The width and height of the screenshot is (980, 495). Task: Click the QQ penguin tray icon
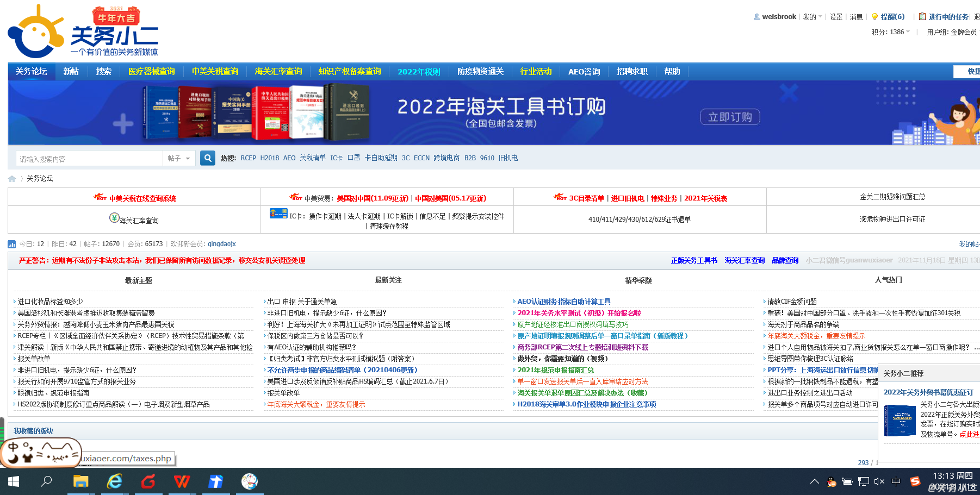831,481
